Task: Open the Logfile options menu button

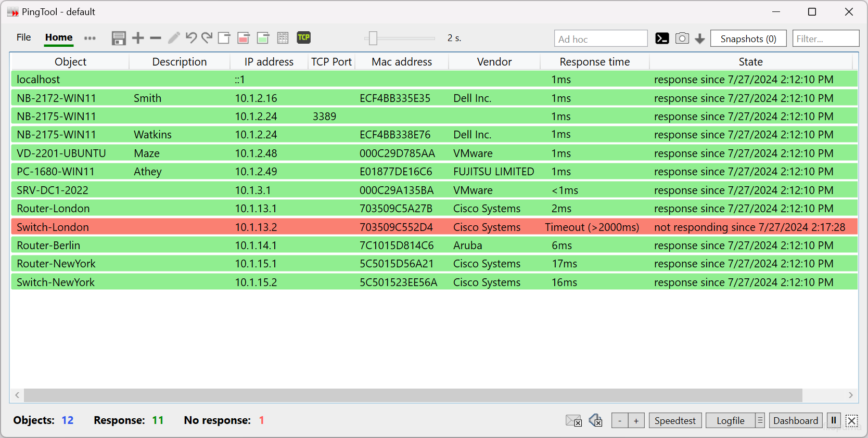Action: point(760,420)
